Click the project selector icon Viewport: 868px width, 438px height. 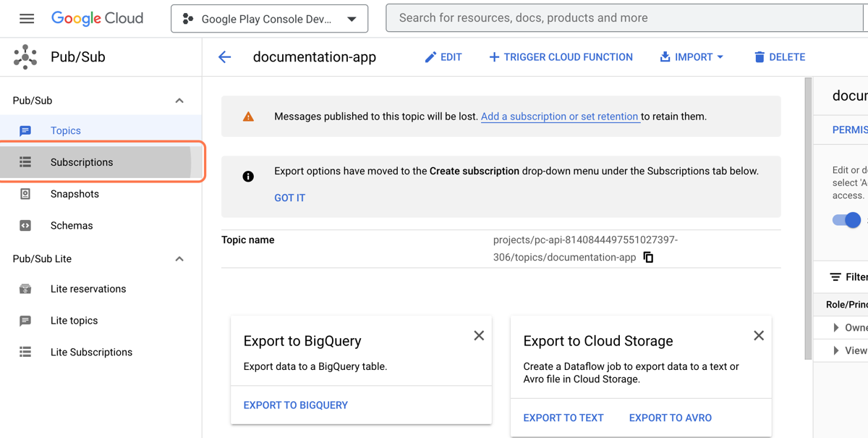click(x=188, y=20)
